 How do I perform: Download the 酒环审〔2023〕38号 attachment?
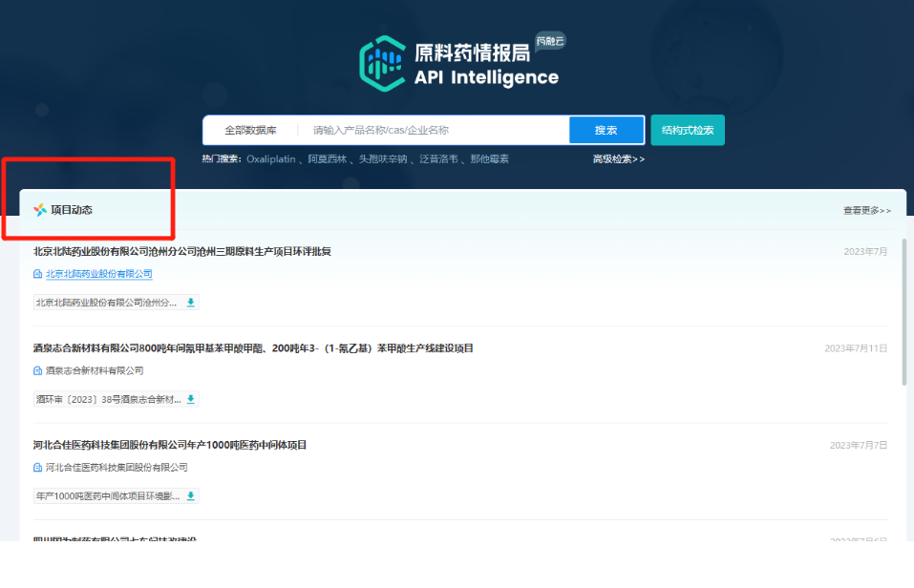tap(191, 399)
